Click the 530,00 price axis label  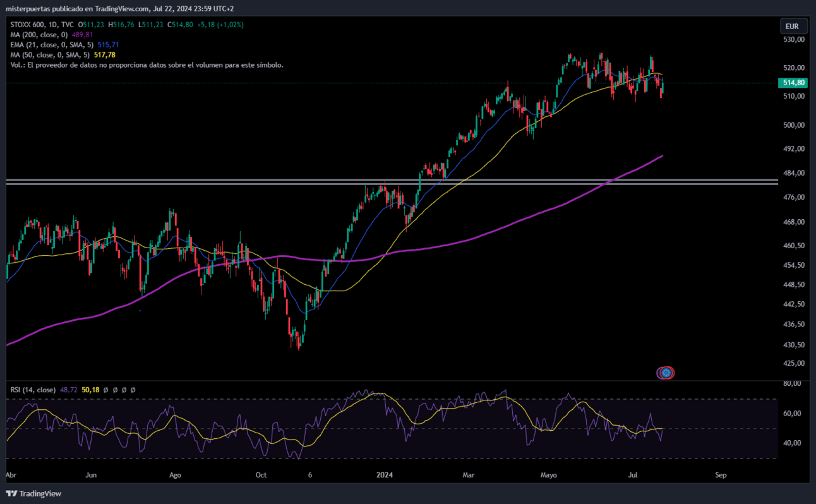point(794,39)
